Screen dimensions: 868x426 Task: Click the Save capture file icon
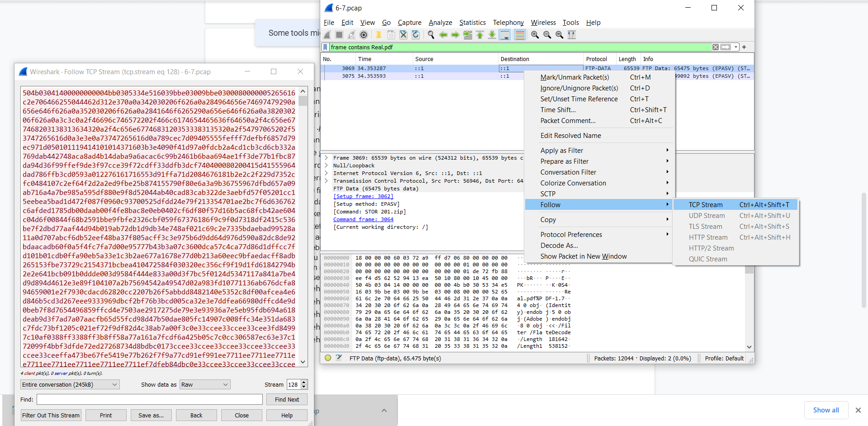(391, 35)
